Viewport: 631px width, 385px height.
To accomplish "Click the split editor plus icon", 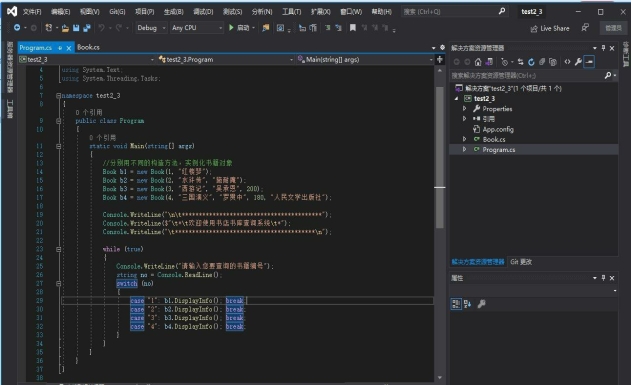I will (x=439, y=60).
